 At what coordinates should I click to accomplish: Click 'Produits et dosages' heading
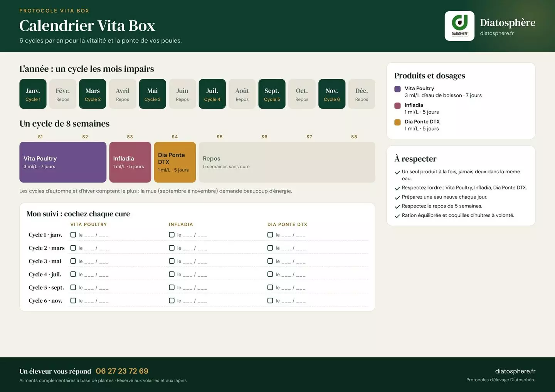(430, 76)
